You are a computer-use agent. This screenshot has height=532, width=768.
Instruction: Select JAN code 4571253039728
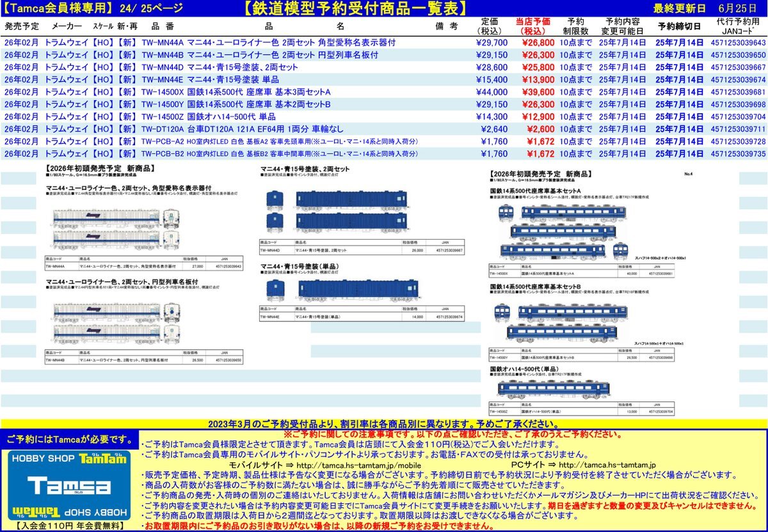(x=738, y=141)
